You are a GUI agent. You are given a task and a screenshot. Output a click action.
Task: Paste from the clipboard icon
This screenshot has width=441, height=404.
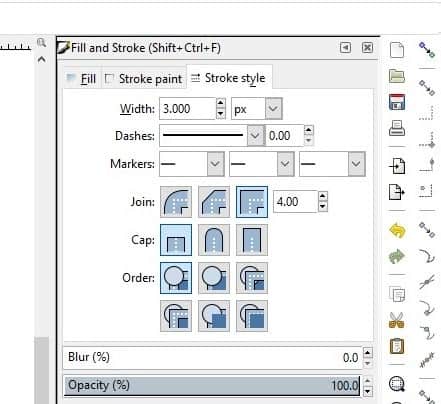point(397,346)
